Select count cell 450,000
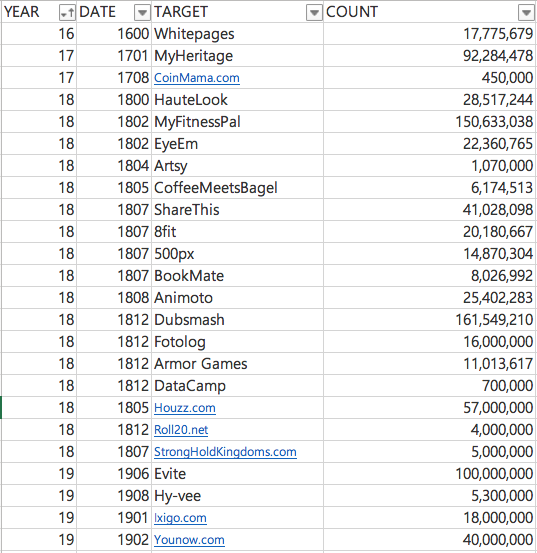This screenshot has height=553, width=537. pos(430,78)
